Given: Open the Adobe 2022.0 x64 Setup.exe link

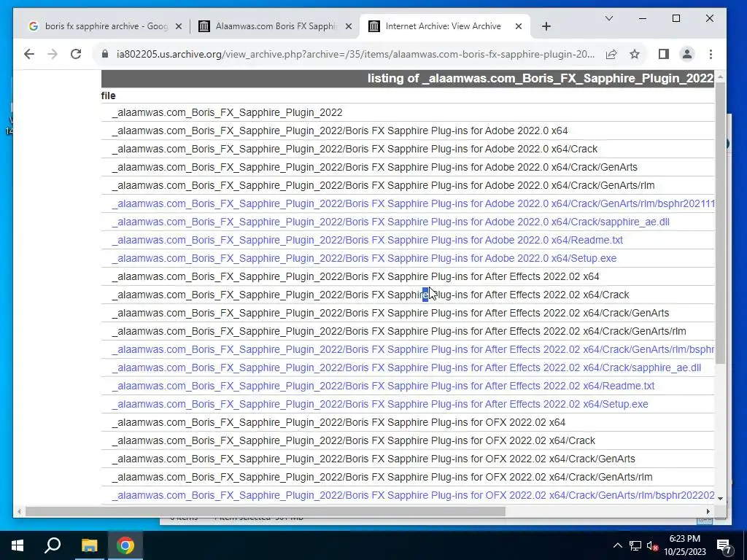Looking at the screenshot, I should 364,258.
